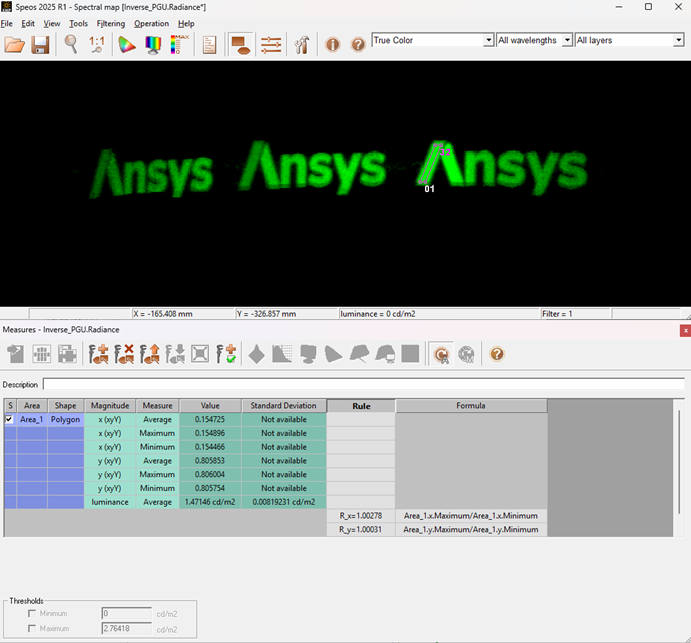Click the Standard Deviation column header
This screenshot has height=643, width=691.
284,405
